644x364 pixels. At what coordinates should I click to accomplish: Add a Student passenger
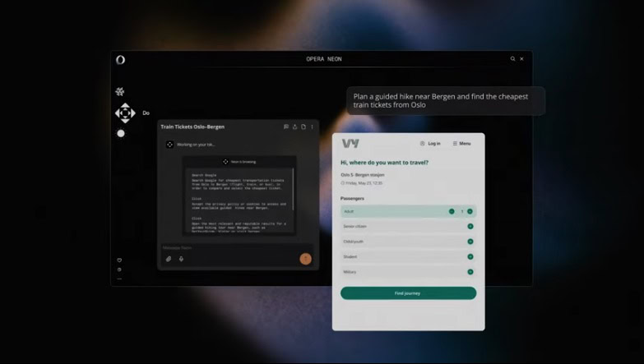point(470,256)
